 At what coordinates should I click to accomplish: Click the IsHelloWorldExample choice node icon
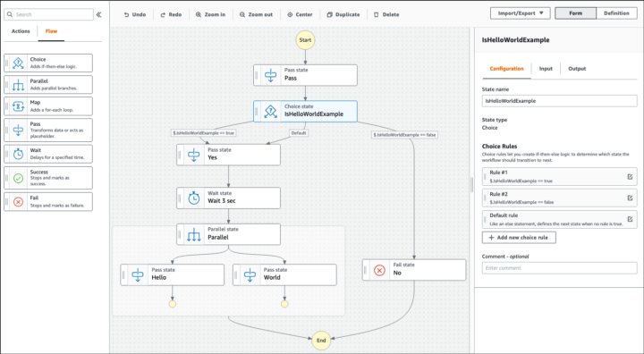pyautogui.click(x=270, y=111)
